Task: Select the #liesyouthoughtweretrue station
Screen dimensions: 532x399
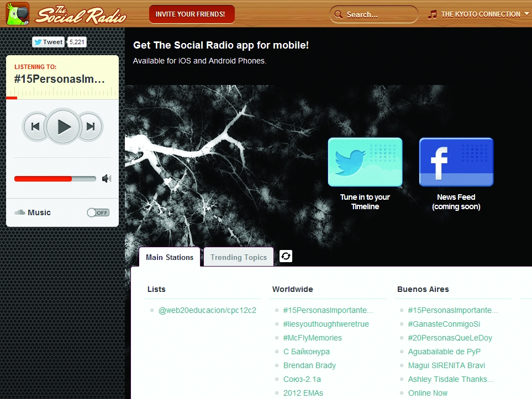Action: tap(326, 324)
